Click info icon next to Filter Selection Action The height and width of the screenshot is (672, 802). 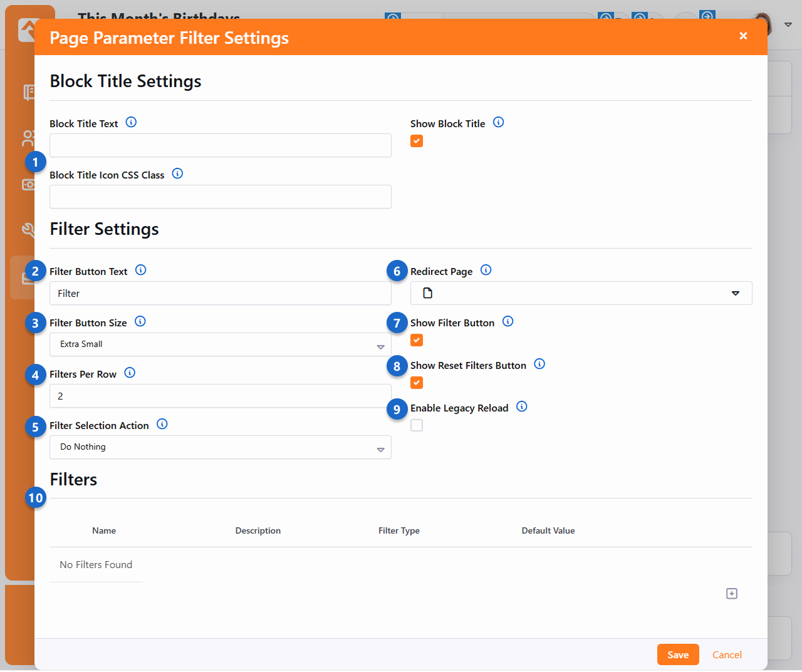pos(162,425)
